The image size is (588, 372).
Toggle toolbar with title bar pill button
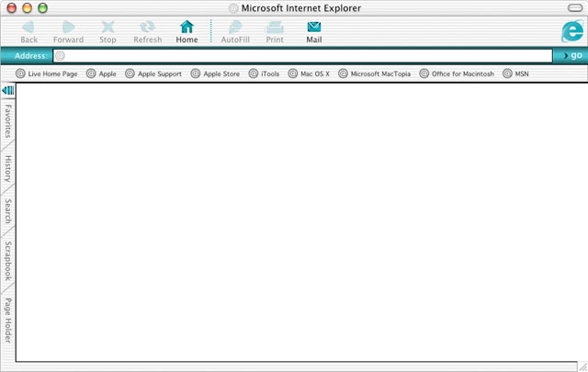pos(575,8)
